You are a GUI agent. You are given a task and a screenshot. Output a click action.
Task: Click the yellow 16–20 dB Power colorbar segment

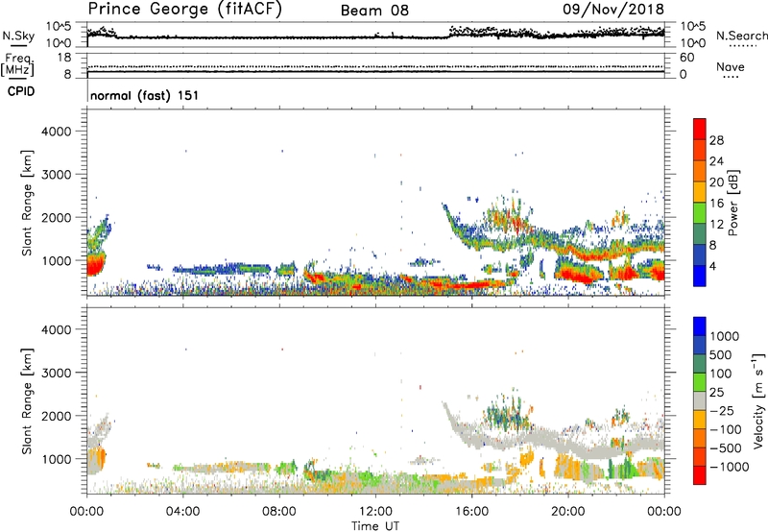click(x=700, y=191)
